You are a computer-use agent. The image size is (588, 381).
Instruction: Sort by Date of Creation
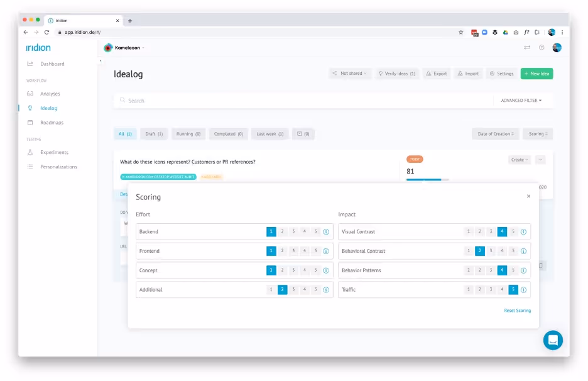tap(496, 134)
